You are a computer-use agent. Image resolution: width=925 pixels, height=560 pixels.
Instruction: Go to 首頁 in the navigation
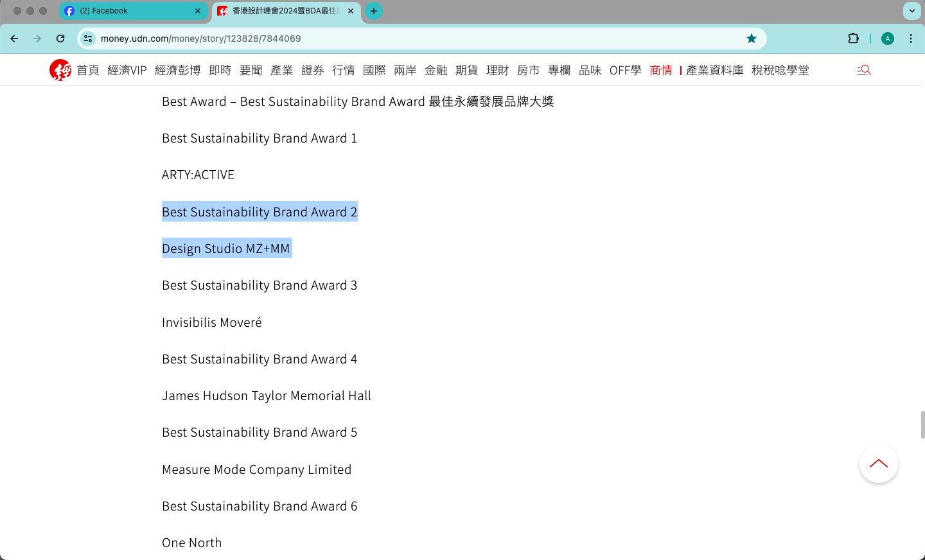tap(88, 70)
